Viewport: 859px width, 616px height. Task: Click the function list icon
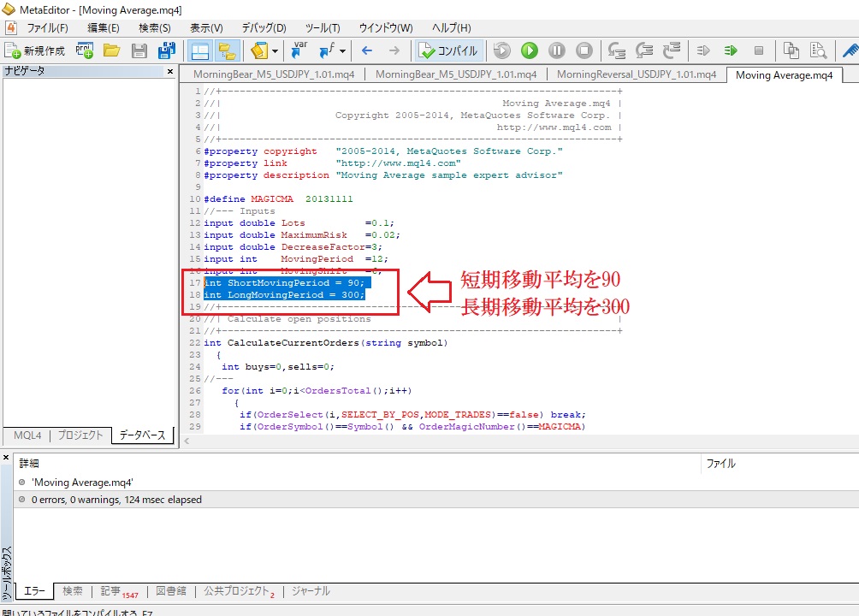click(327, 51)
